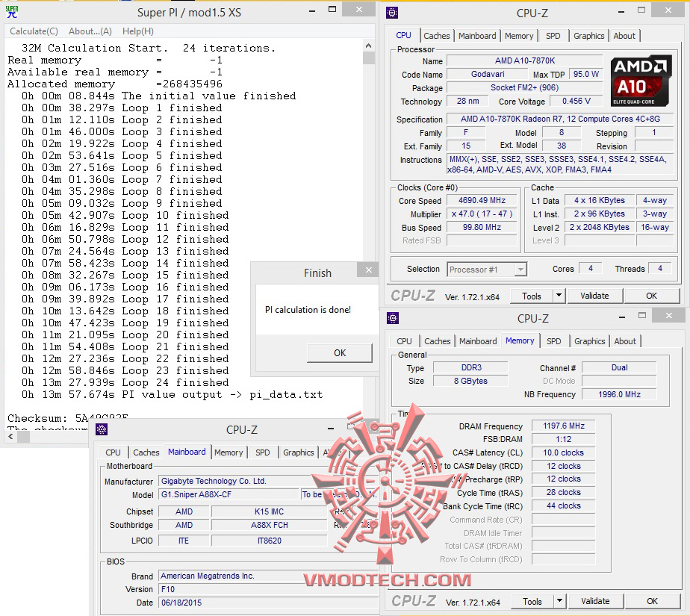Click the DRAM Frequency value 1197.6 MHz

point(564,426)
